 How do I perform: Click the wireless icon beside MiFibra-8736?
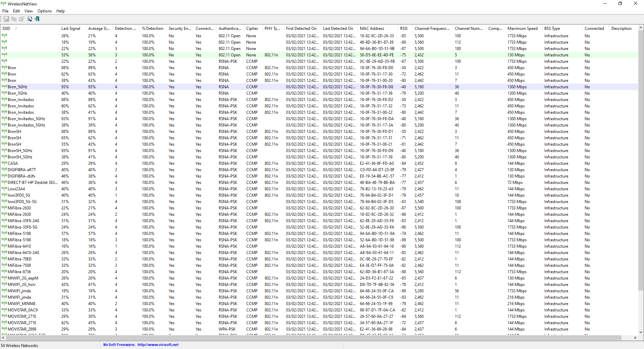coord(4,272)
